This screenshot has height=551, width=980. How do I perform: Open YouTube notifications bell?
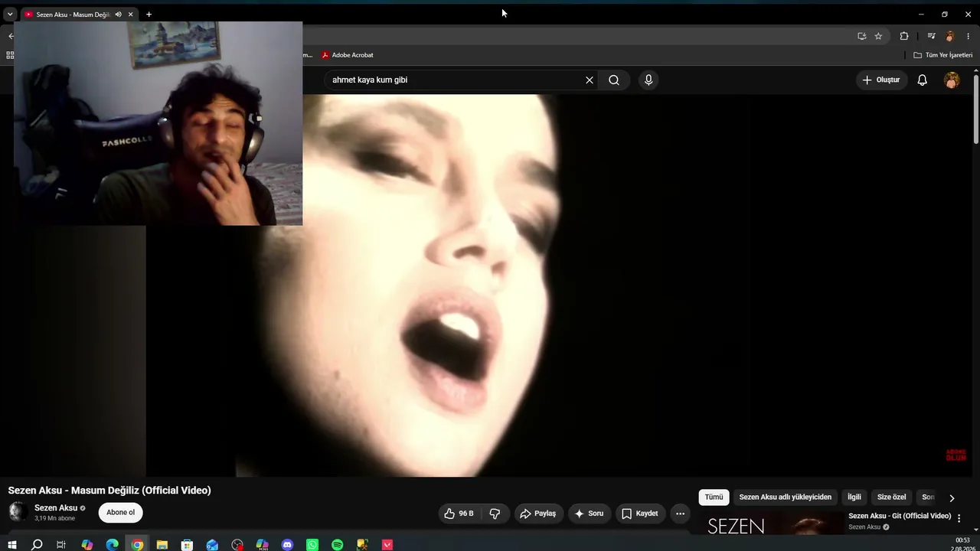(x=923, y=80)
